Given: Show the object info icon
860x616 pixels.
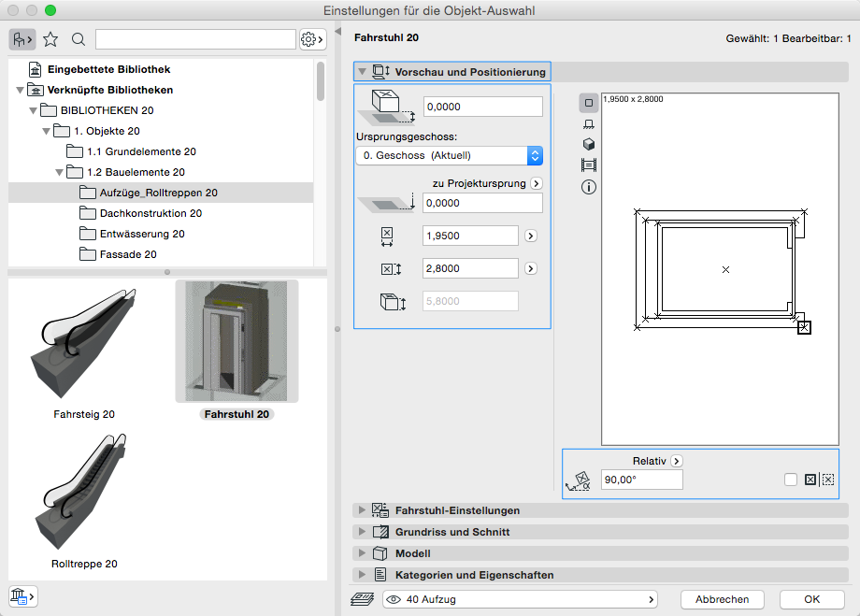Looking at the screenshot, I should pyautogui.click(x=589, y=187).
